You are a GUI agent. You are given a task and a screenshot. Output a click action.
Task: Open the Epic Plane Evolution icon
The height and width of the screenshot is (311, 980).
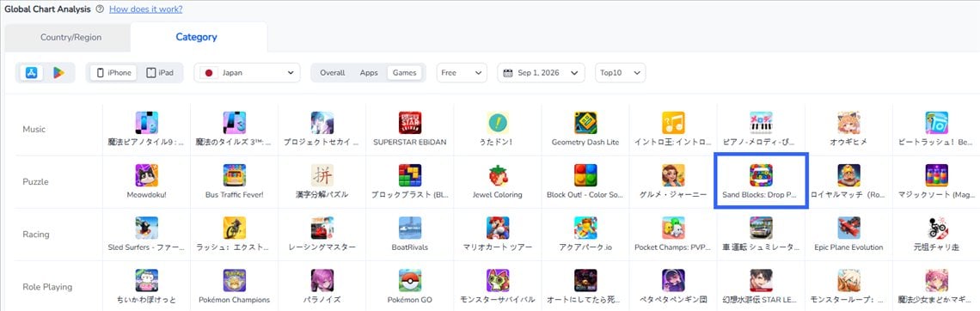[848, 228]
